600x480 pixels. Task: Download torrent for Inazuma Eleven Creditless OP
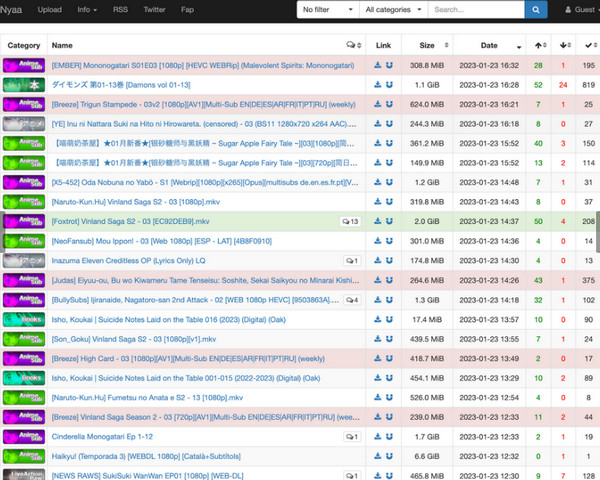378,260
